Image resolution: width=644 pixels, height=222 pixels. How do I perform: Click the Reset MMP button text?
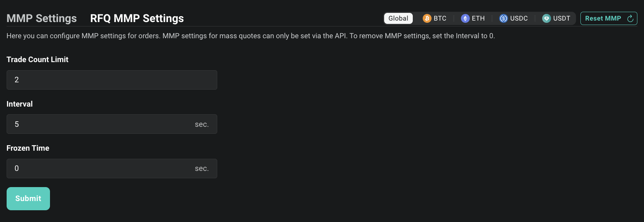pos(603,18)
